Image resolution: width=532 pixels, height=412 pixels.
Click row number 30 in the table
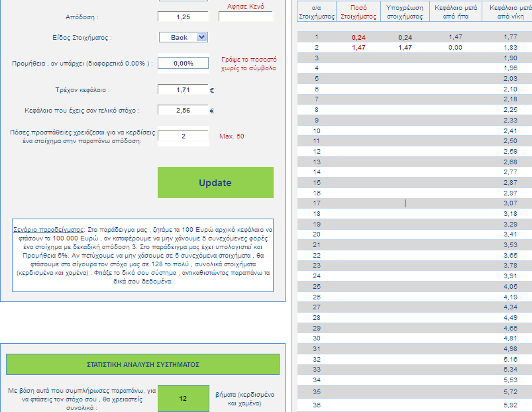[x=317, y=338]
